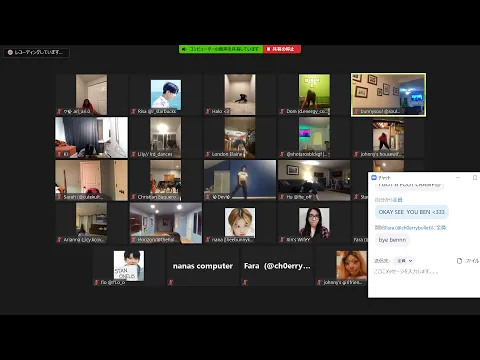This screenshot has height=360, width=480.
Task: Click the Zoom logo in chat window title
Action: (374, 178)
